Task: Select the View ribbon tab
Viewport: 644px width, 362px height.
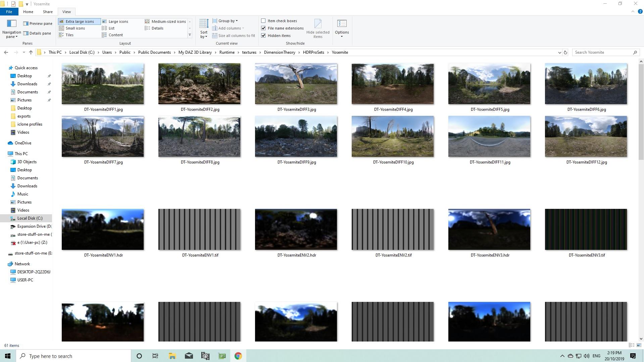Action: pyautogui.click(x=66, y=12)
